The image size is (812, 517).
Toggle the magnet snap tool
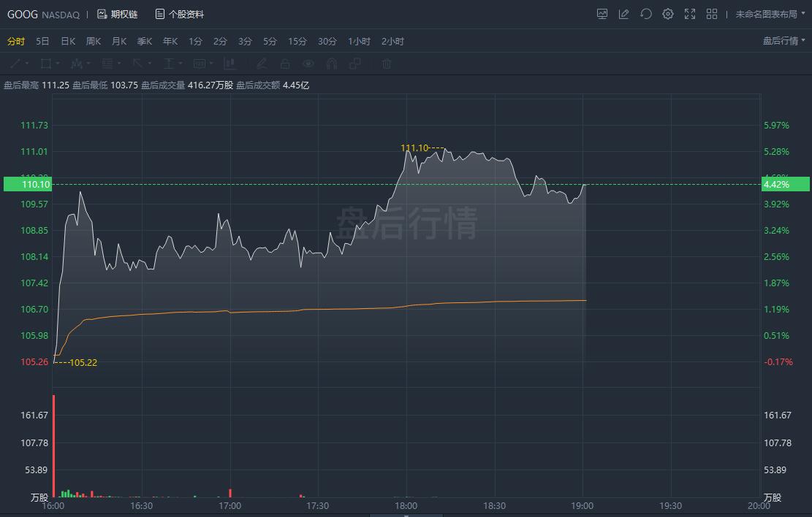[x=331, y=64]
